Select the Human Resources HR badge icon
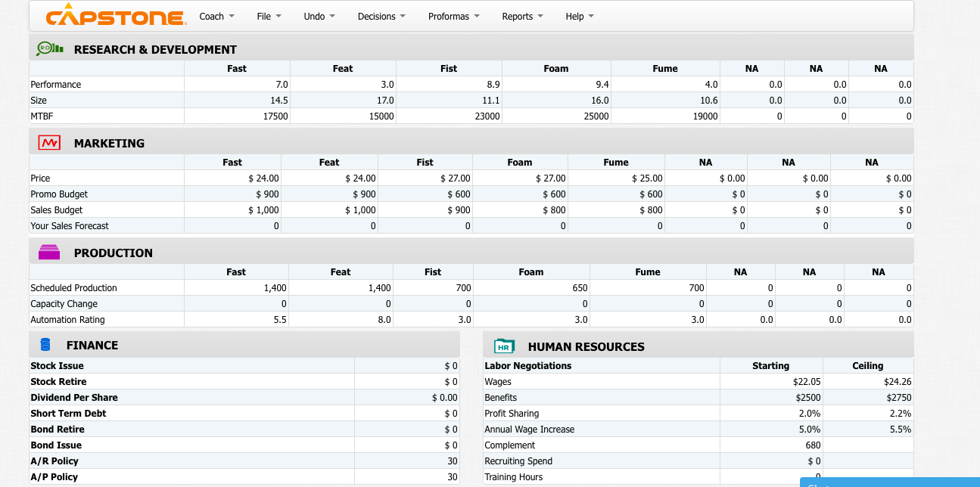This screenshot has width=980, height=487. 503,346
